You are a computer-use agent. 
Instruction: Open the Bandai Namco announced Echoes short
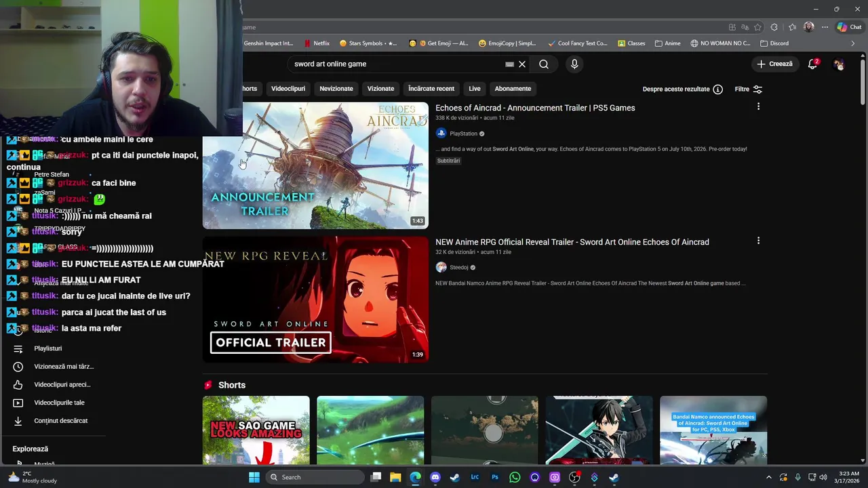(x=713, y=430)
